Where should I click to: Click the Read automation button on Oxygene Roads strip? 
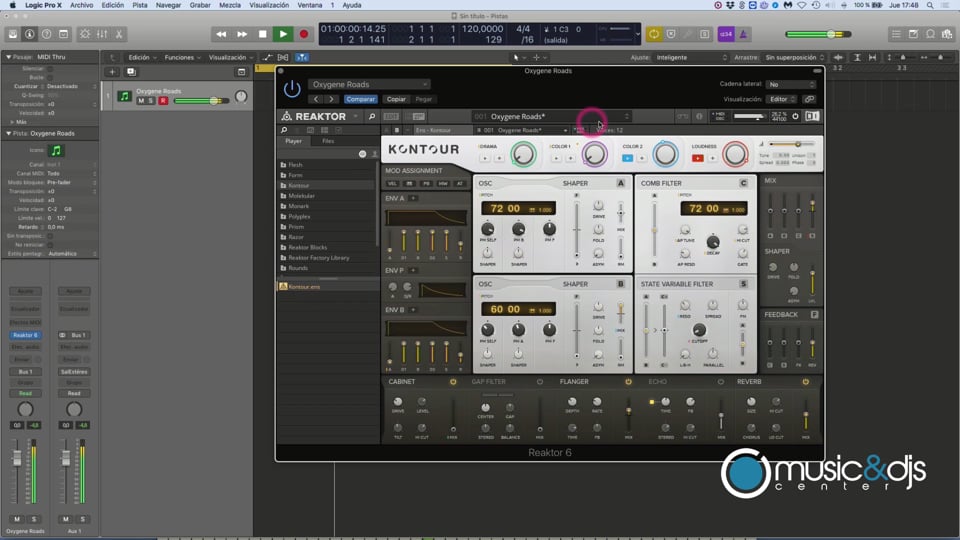coord(25,393)
